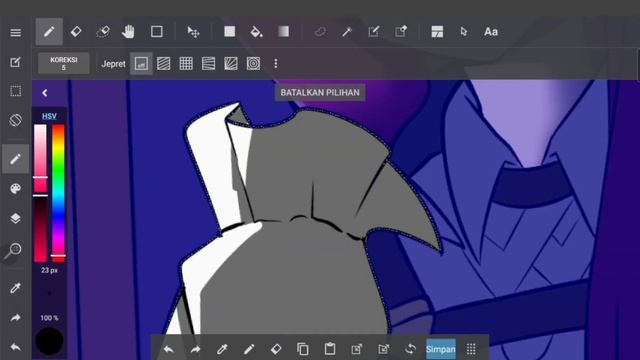Enable the parallel lines snap guide
This screenshot has height=360, width=640.
click(x=164, y=64)
